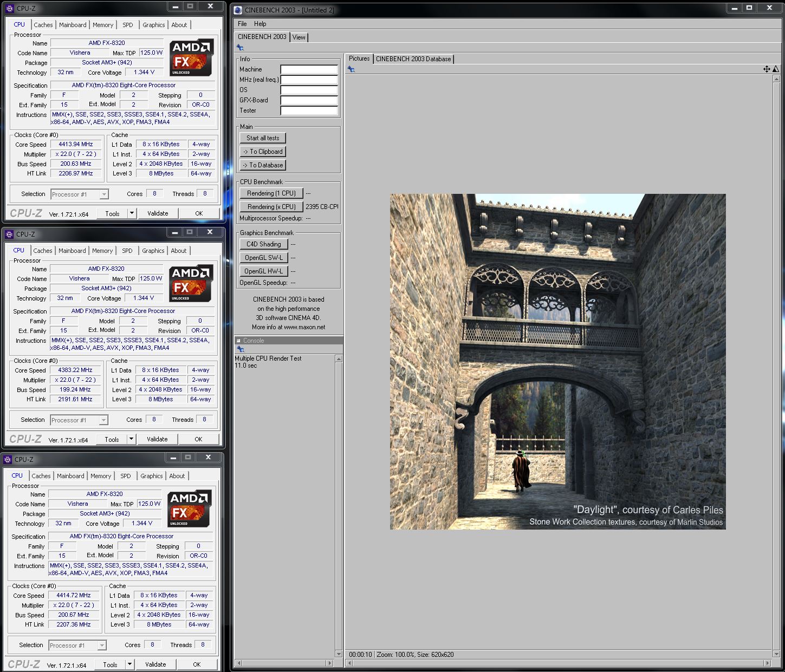Click the CPU-Z title bar icon of the top window
This screenshot has width=785, height=672.
[x=10, y=9]
